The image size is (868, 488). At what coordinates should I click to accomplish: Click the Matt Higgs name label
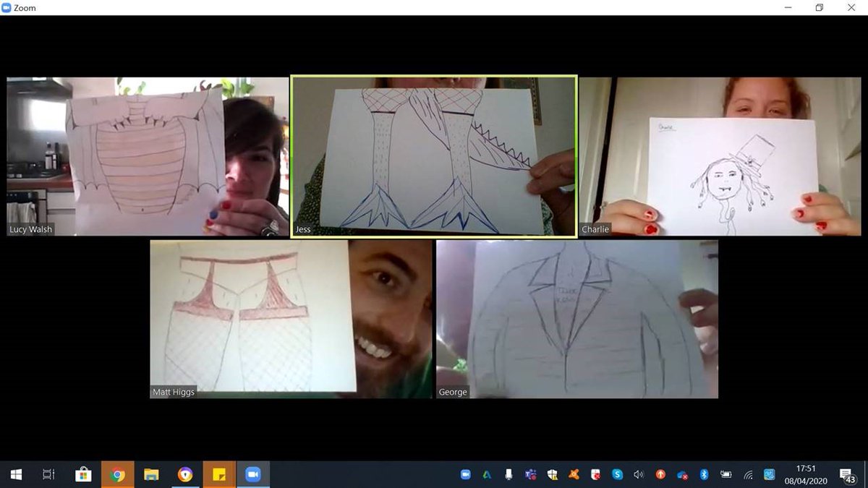[173, 392]
